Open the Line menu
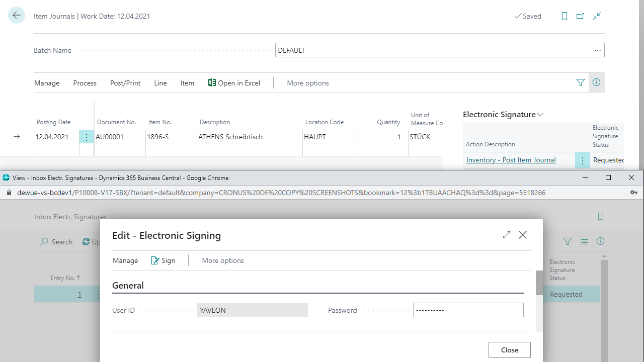Viewport: 644px width, 362px height. [x=160, y=83]
